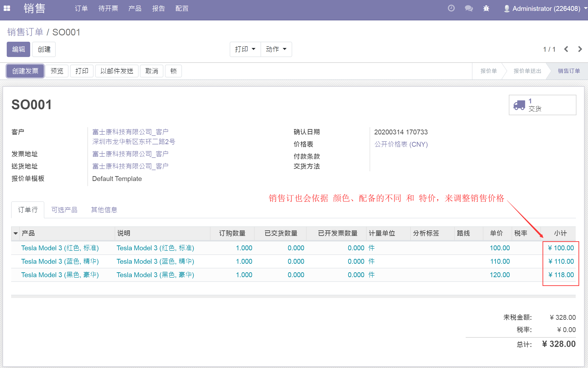Go to next record arrow
This screenshot has width=588, height=368.
click(580, 49)
